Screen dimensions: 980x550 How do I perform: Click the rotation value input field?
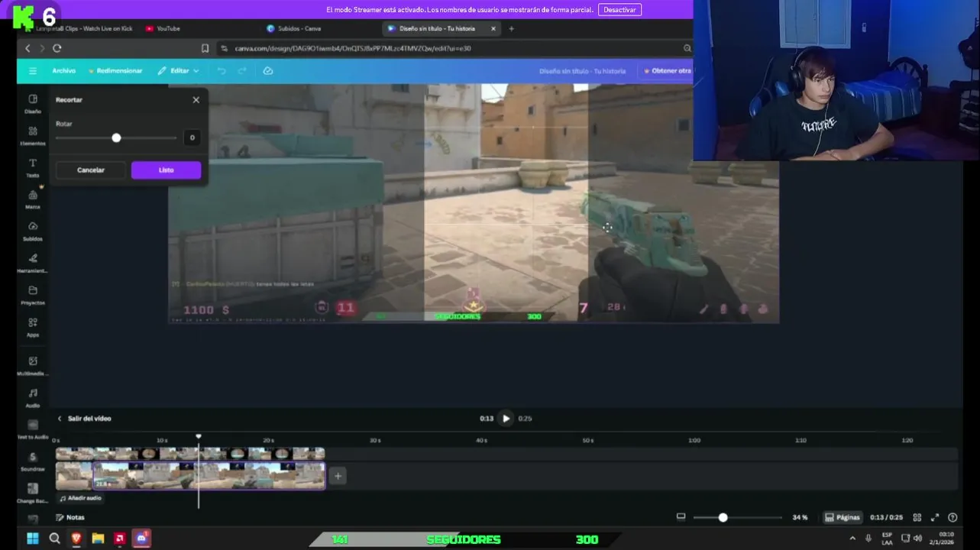[192, 138]
